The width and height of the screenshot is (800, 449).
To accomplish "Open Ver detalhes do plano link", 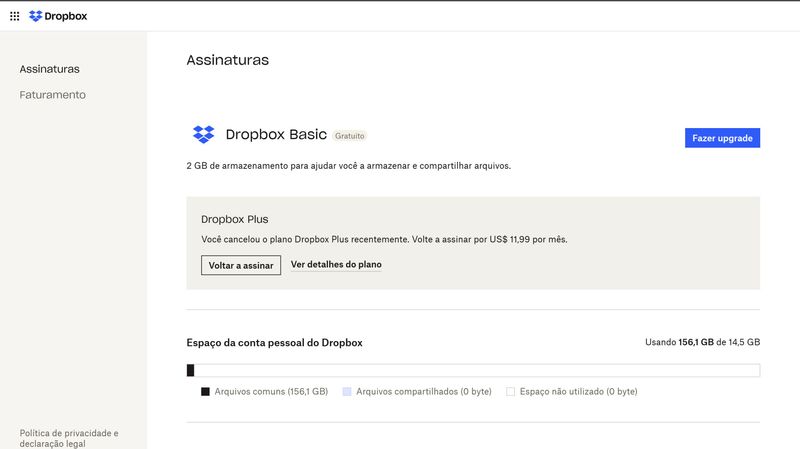I will [336, 265].
